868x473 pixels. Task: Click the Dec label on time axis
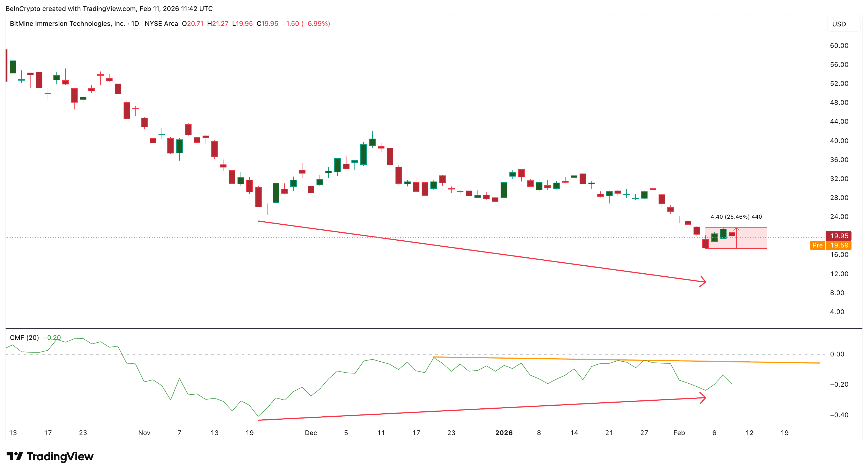[x=311, y=433]
